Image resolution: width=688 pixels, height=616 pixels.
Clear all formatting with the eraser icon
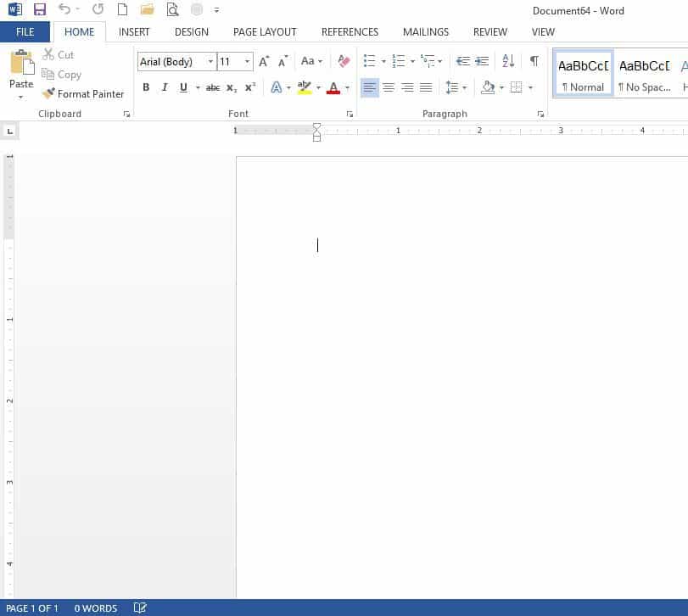tap(344, 61)
